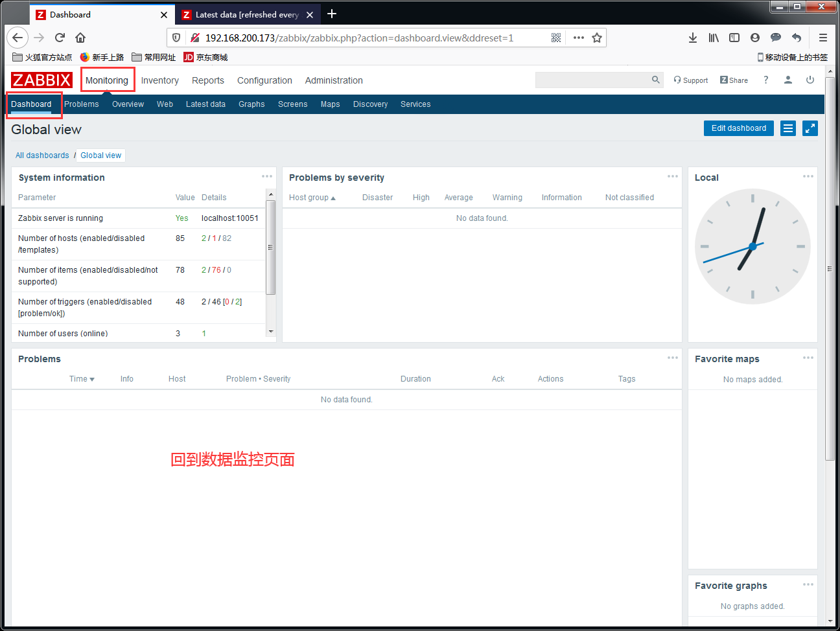The width and height of the screenshot is (840, 631).
Task: Open the All dashboards link
Action: [x=42, y=155]
